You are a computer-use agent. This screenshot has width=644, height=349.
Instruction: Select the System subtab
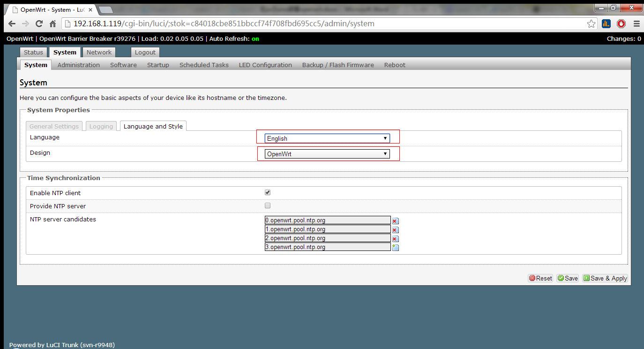point(36,65)
